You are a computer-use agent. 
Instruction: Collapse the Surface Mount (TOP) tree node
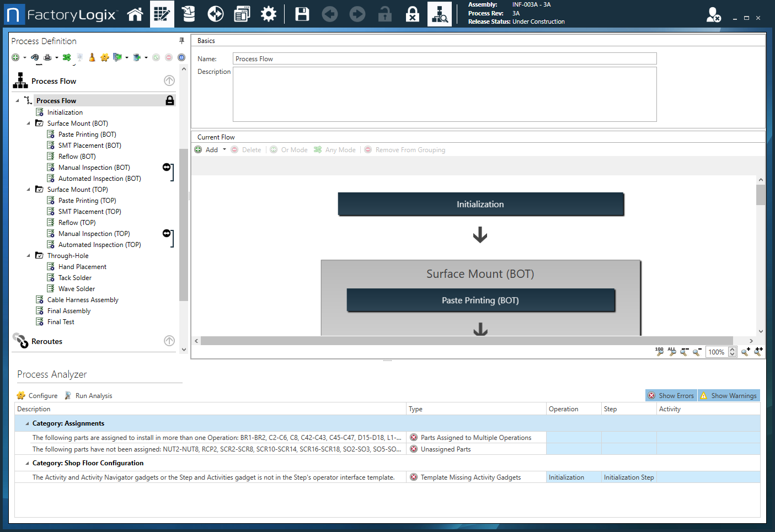pos(28,189)
